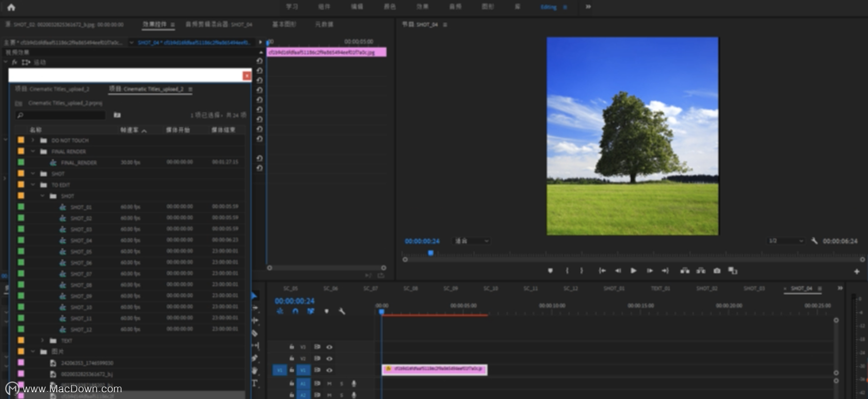Screen dimensions: 868x399
Task: Mark In point in Program monitor
Action: pyautogui.click(x=567, y=271)
